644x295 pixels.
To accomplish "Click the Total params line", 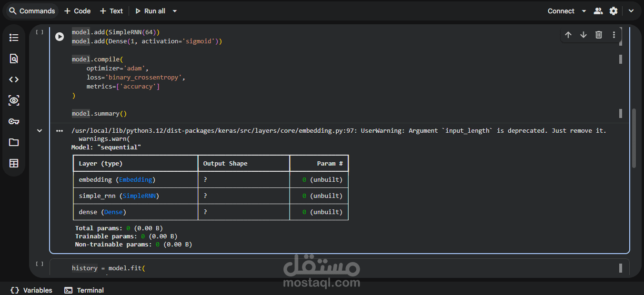I will click(x=119, y=228).
